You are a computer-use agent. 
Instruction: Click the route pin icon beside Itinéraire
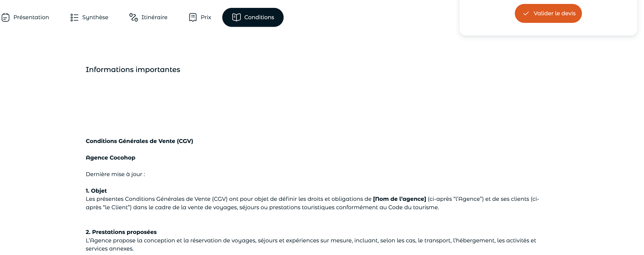click(x=133, y=17)
